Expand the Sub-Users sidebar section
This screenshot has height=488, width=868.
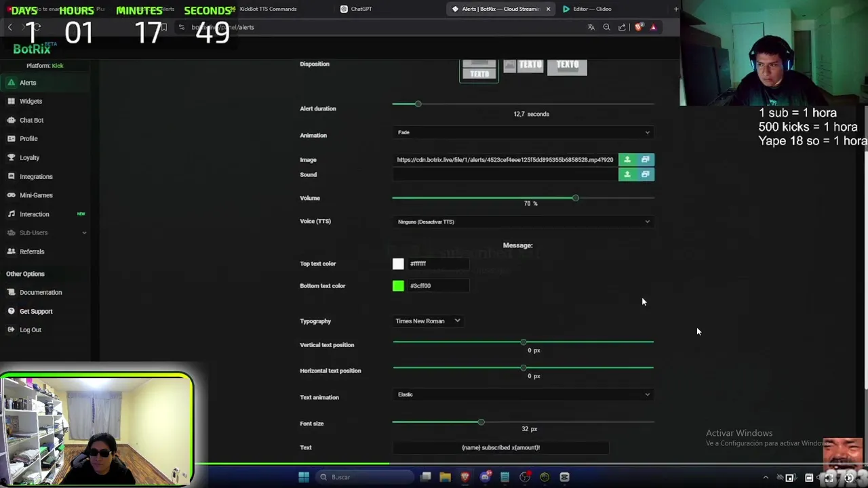[45, 232]
